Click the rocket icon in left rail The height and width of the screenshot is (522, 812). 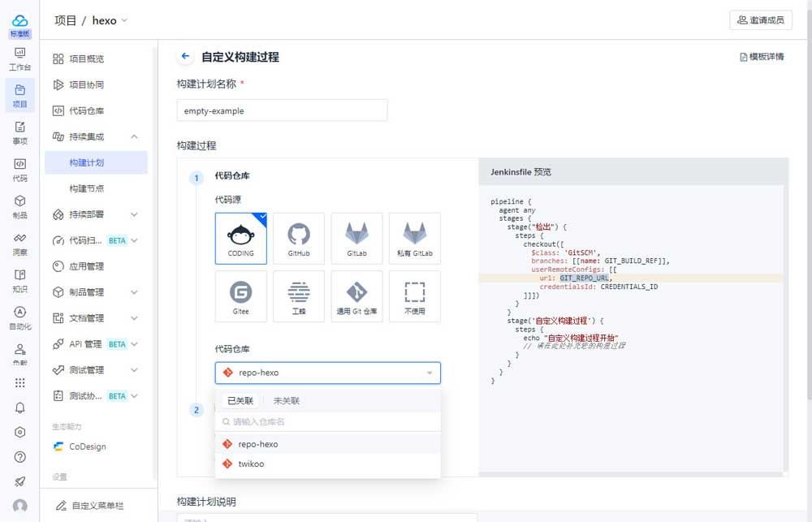pos(19,481)
